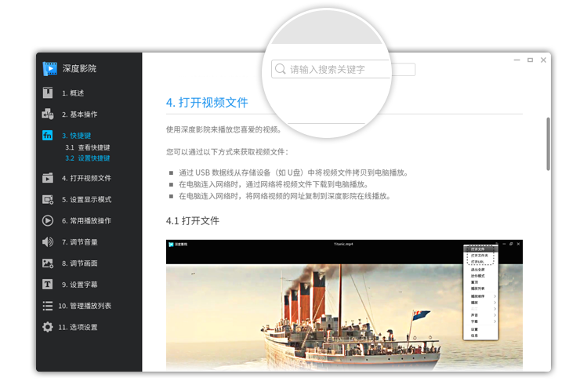Viewport: 587px width, 392px height.
Task: Click the book icon beside 1. 概述
Action: 48,93
